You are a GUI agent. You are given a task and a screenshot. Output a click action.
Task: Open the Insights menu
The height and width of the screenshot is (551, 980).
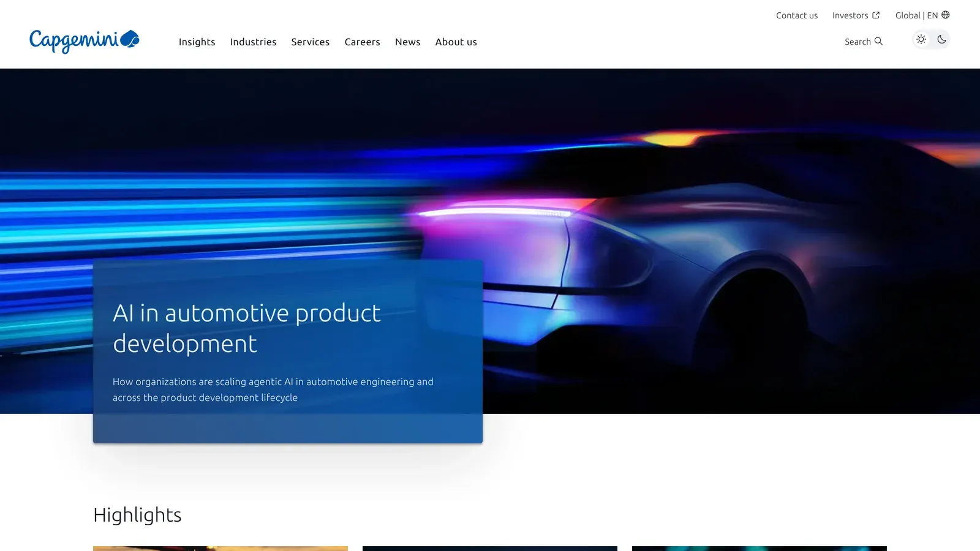197,42
